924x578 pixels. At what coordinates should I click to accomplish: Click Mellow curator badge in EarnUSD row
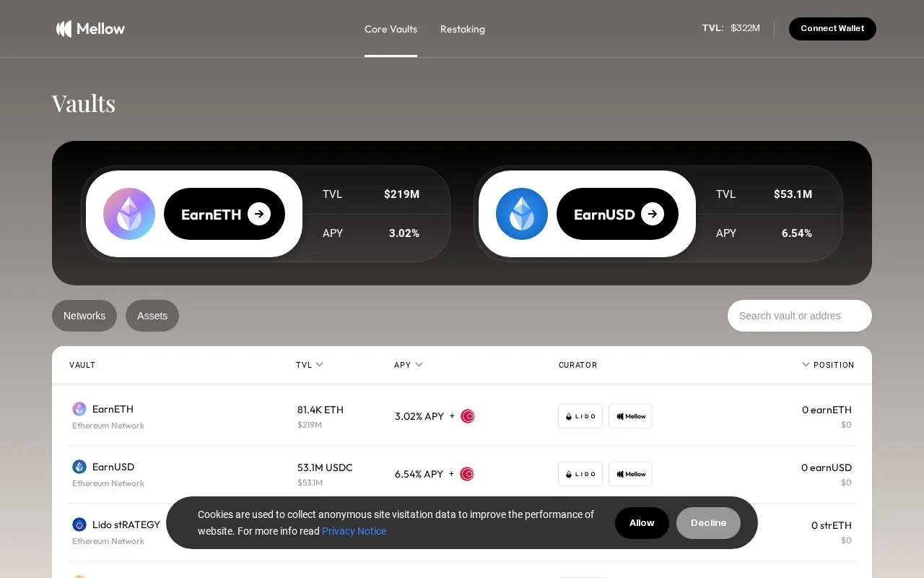coord(630,474)
